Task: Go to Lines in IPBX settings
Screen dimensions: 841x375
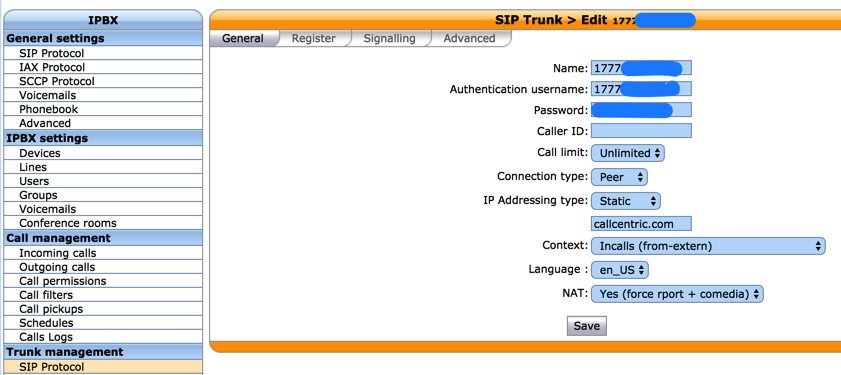Action: (103, 167)
